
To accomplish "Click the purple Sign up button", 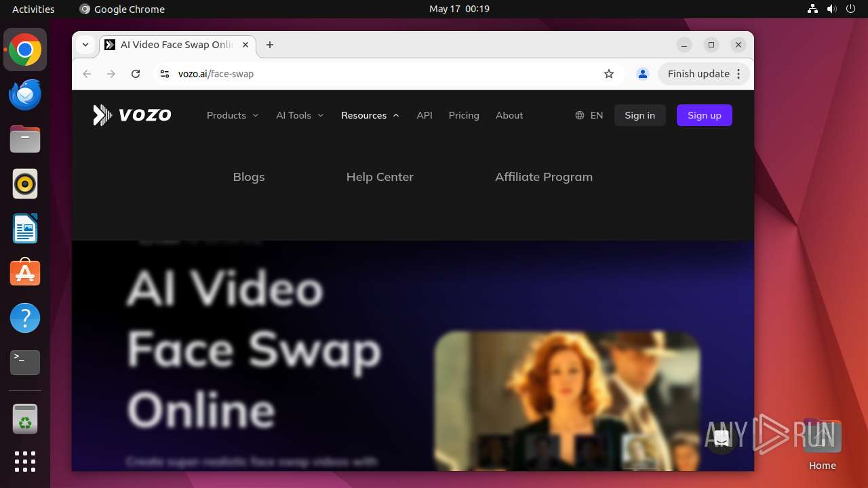I will [x=705, y=115].
